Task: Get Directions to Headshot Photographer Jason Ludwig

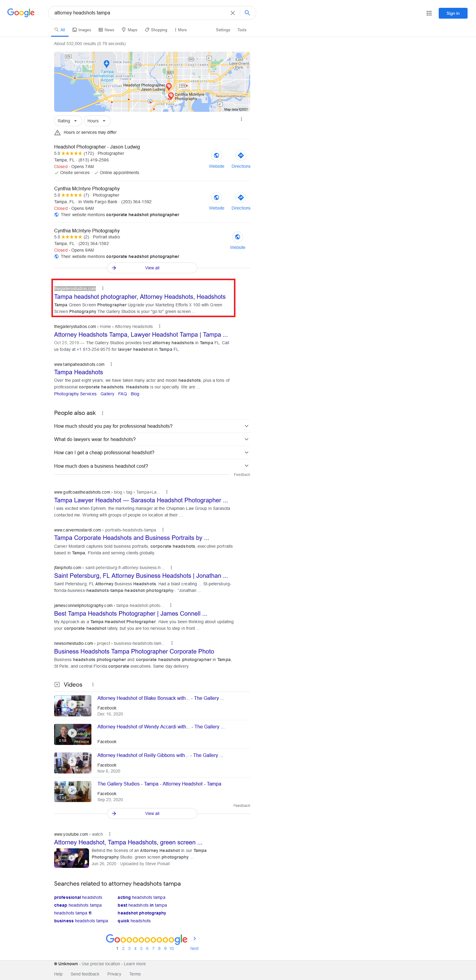Action: [241, 156]
